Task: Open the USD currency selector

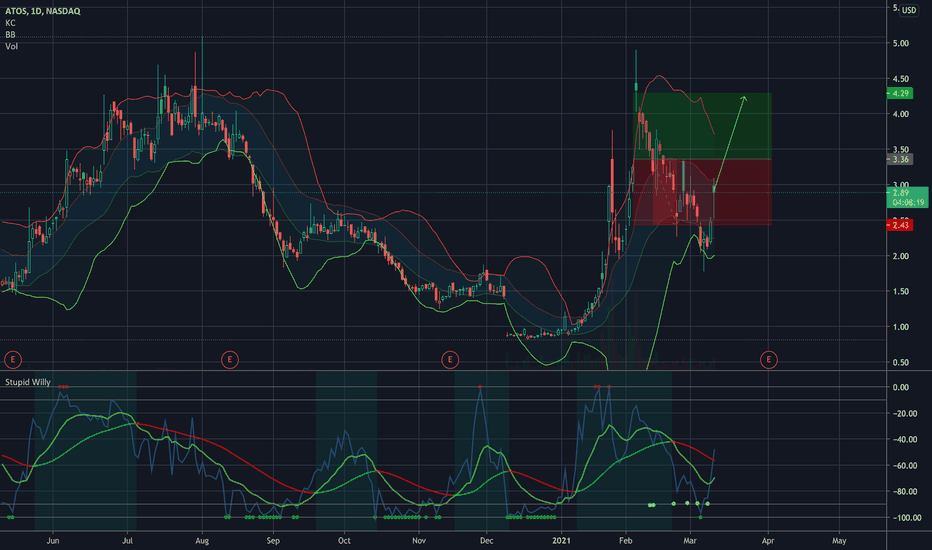Action: [909, 10]
